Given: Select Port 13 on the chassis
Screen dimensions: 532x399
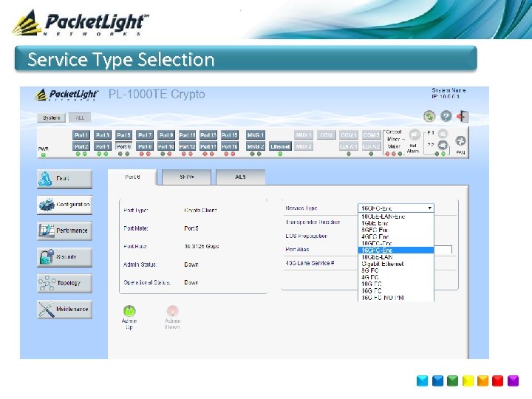Looking at the screenshot, I should (208, 135).
